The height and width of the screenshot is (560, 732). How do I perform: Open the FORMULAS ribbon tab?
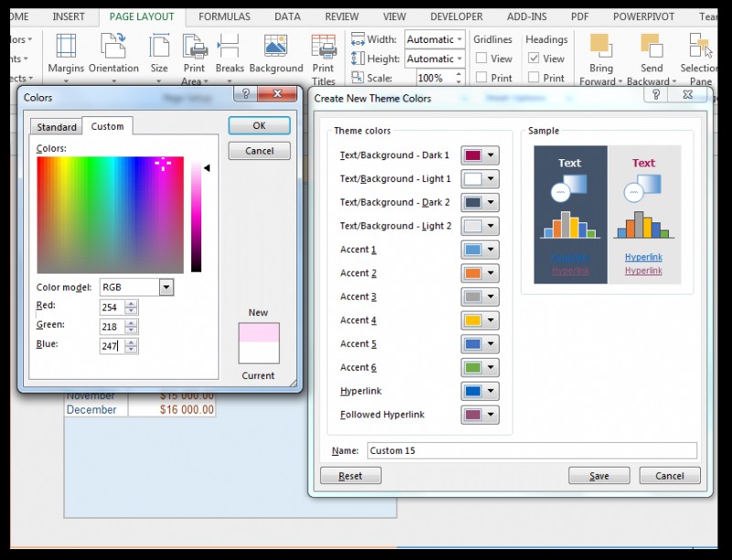(224, 16)
